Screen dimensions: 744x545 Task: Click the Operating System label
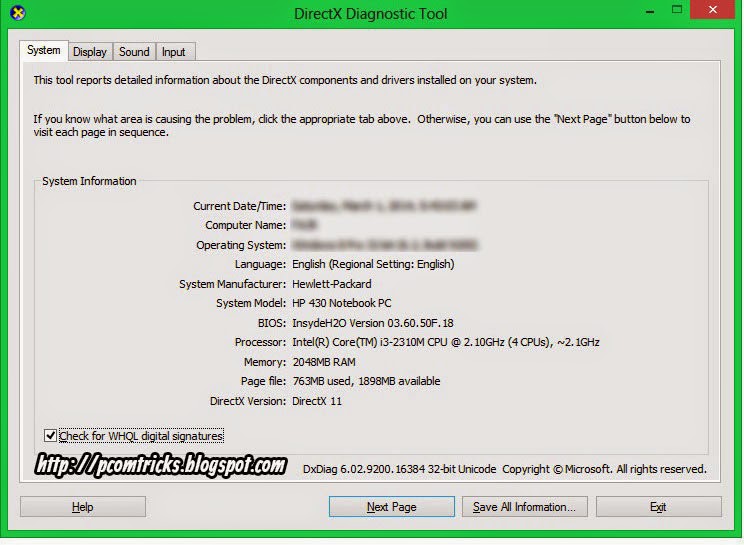pyautogui.click(x=241, y=245)
